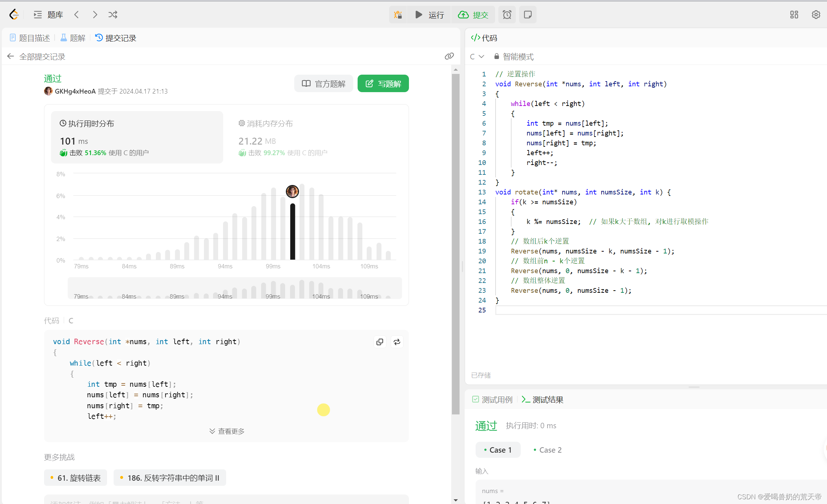Click '执行用时: 0 ms' text
The image size is (827, 504).
(x=531, y=425)
